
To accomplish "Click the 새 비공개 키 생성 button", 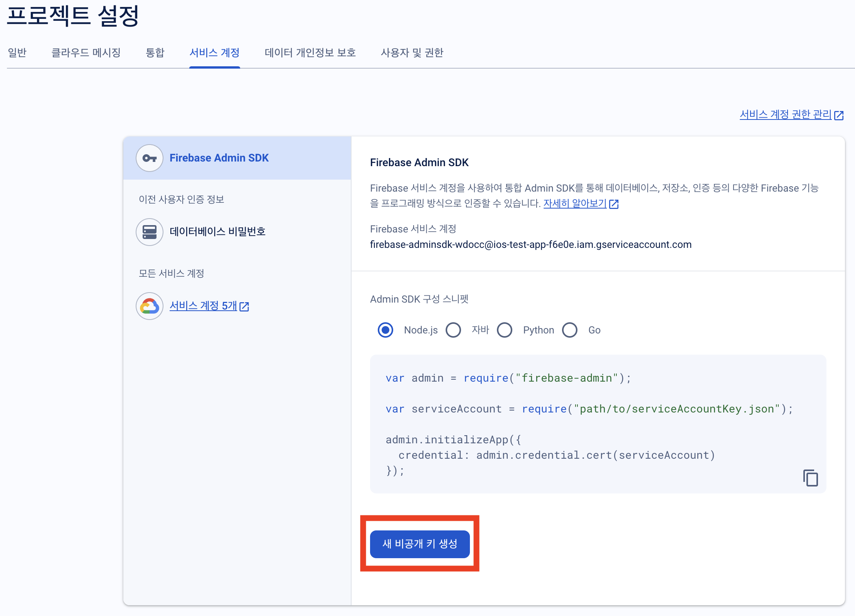I will tap(420, 544).
